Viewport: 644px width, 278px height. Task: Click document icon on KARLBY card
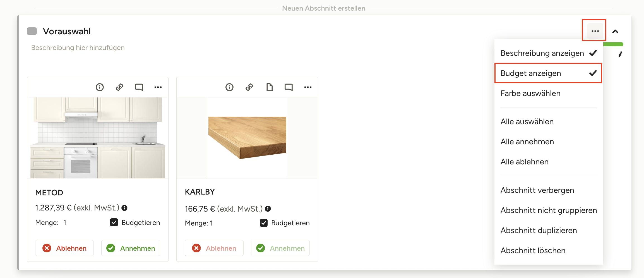click(269, 87)
